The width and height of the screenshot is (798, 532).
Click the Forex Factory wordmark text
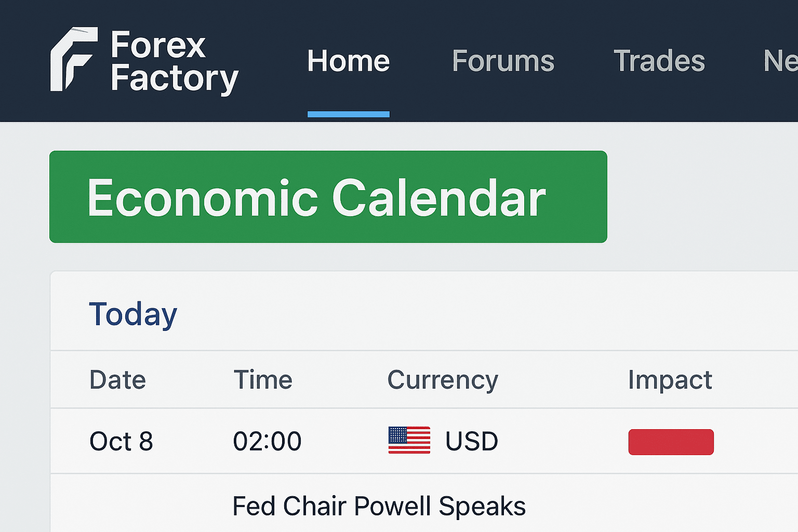174,62
